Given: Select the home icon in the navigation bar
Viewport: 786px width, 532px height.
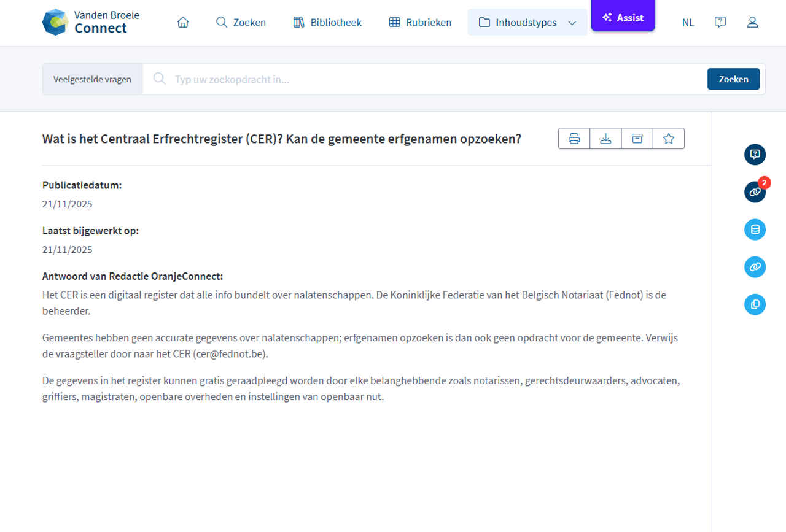Looking at the screenshot, I should 182,22.
